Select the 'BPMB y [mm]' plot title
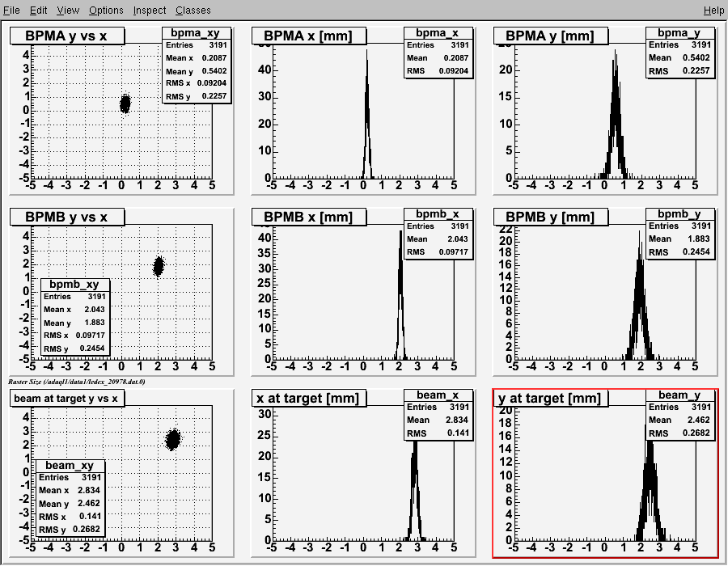 click(550, 217)
